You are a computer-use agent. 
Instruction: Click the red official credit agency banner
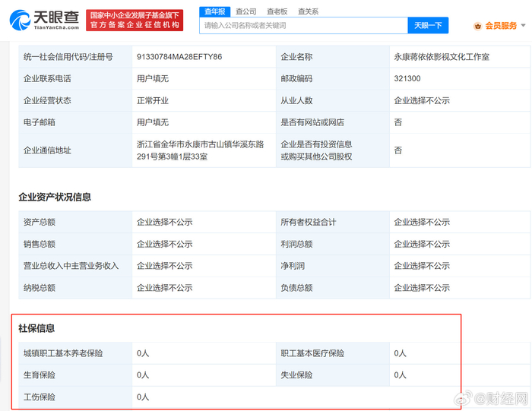(x=135, y=21)
